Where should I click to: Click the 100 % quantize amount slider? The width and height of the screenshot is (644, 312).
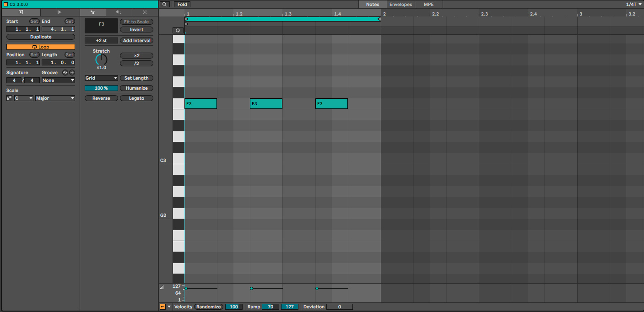[101, 88]
